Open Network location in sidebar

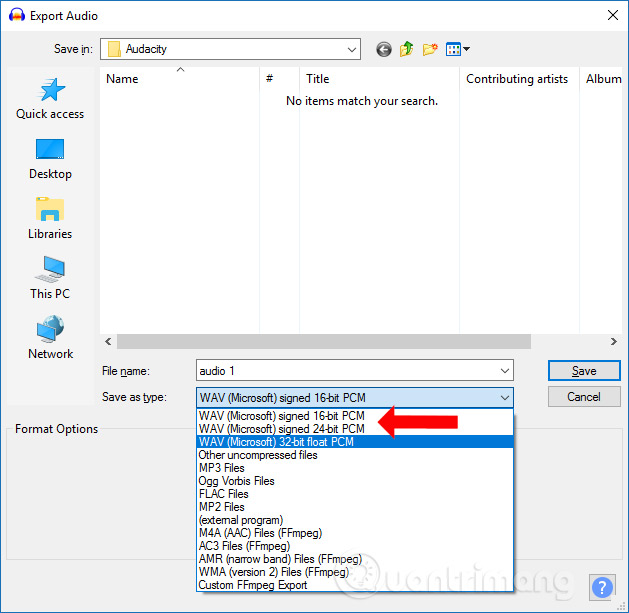50,338
